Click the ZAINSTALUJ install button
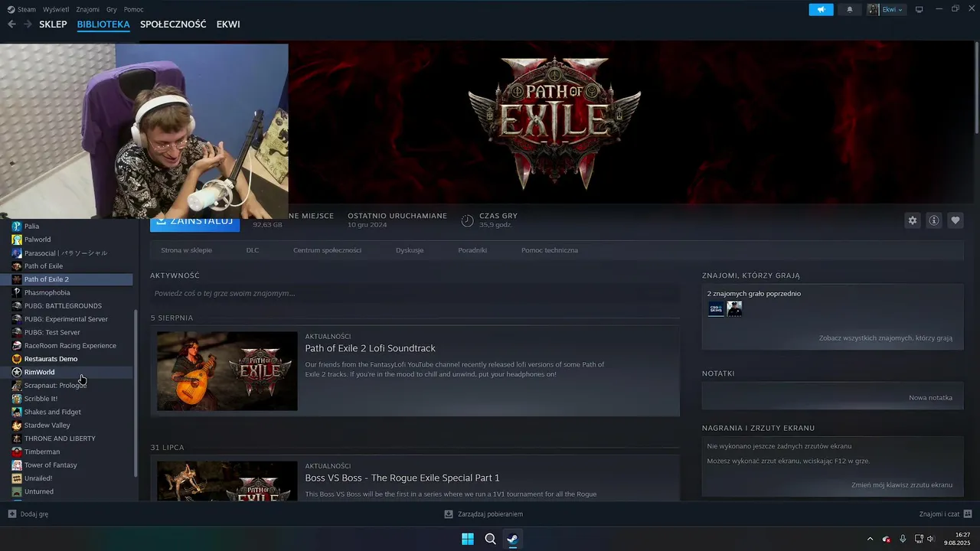The height and width of the screenshot is (551, 980). pos(194,222)
